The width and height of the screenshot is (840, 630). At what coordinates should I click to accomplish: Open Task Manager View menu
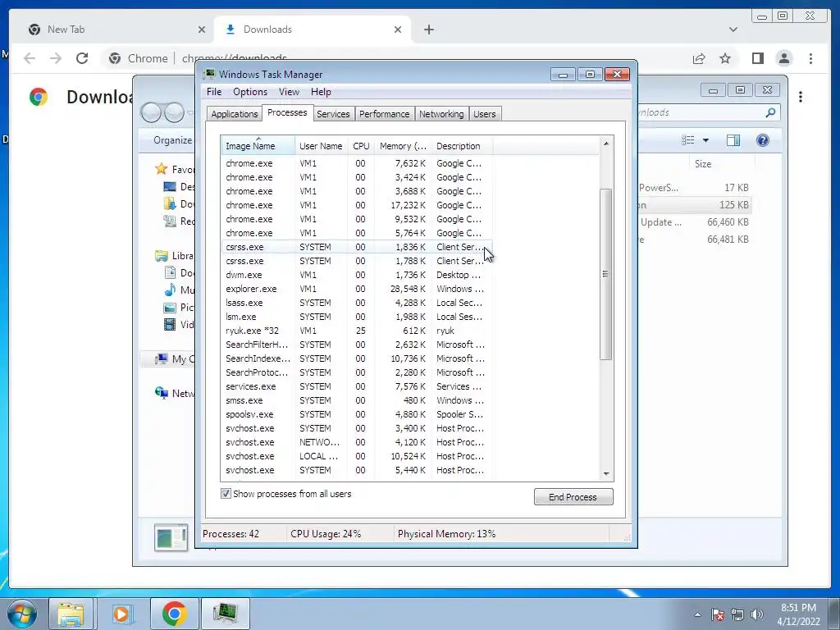[x=289, y=92]
